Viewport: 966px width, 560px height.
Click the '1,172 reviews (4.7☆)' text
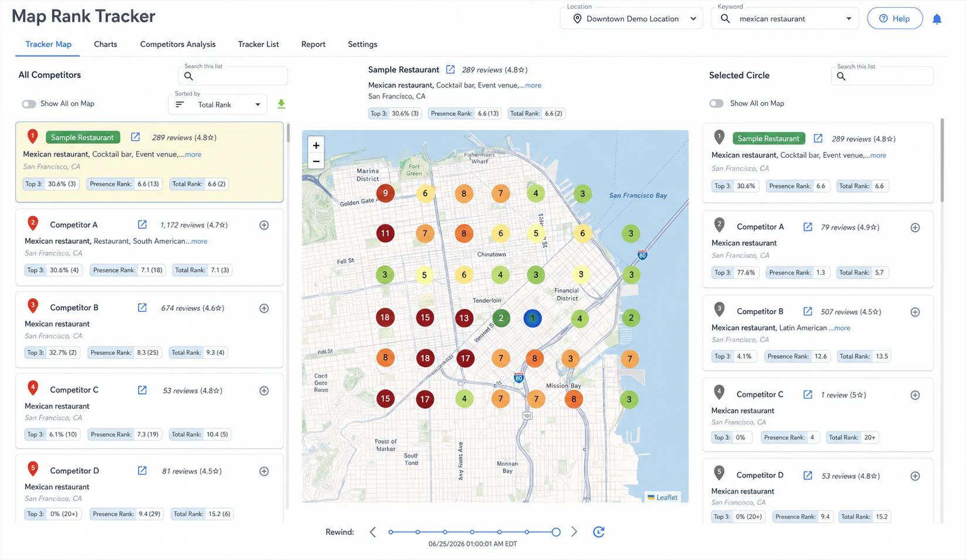[x=194, y=225]
